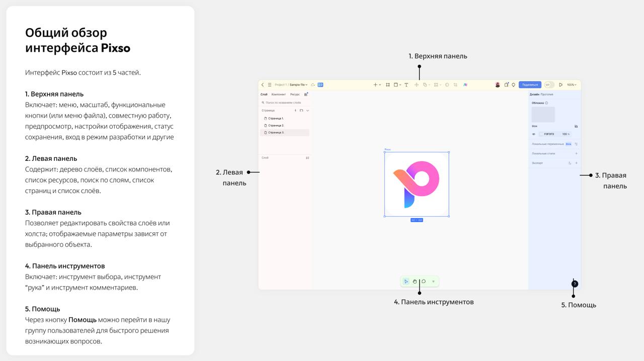This screenshot has width=644, height=361.
Task: Click the blue layout badge beside cloud icon
Action: coord(320,84)
